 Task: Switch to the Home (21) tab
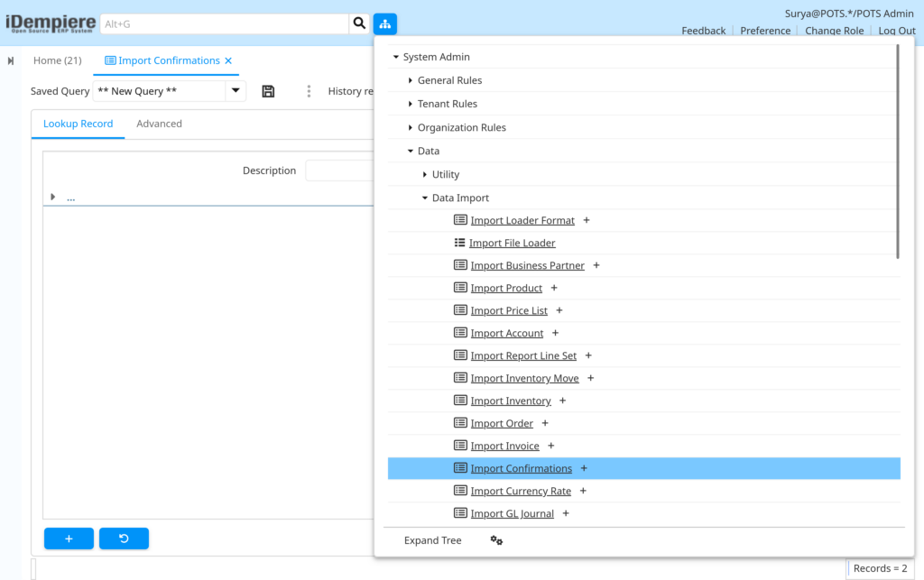pos(57,60)
